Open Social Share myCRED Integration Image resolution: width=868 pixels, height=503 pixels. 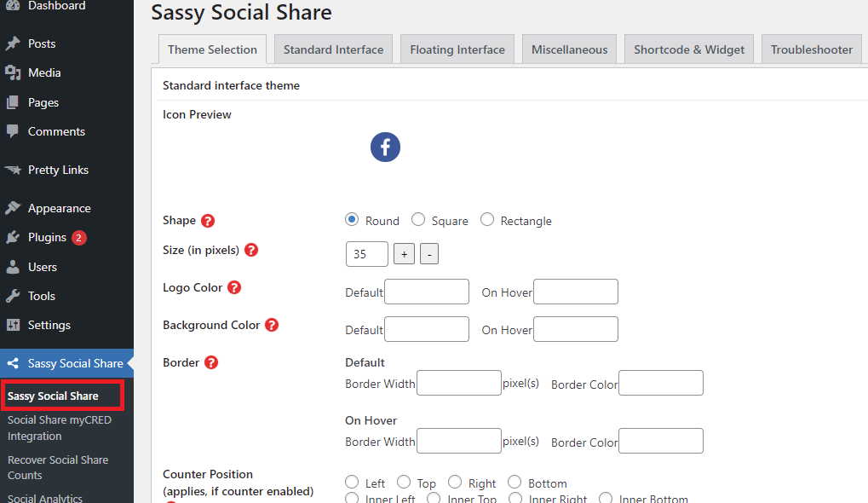[60, 428]
